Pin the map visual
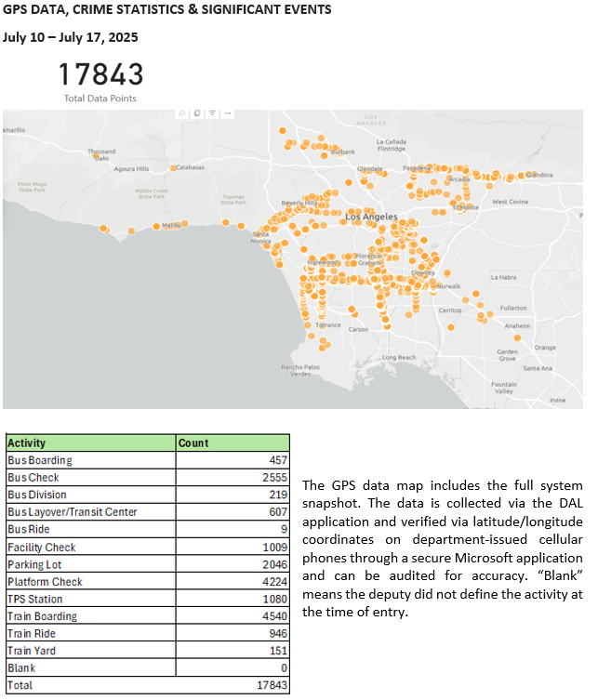Viewport: 598px width, 700px height. (x=182, y=112)
